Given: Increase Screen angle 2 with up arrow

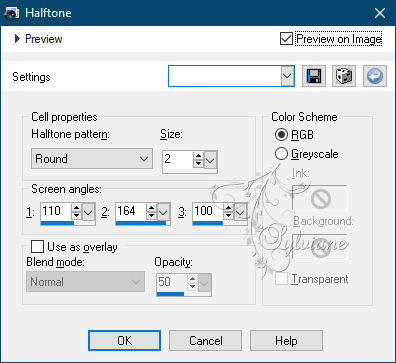Looking at the screenshot, I should pos(152,207).
